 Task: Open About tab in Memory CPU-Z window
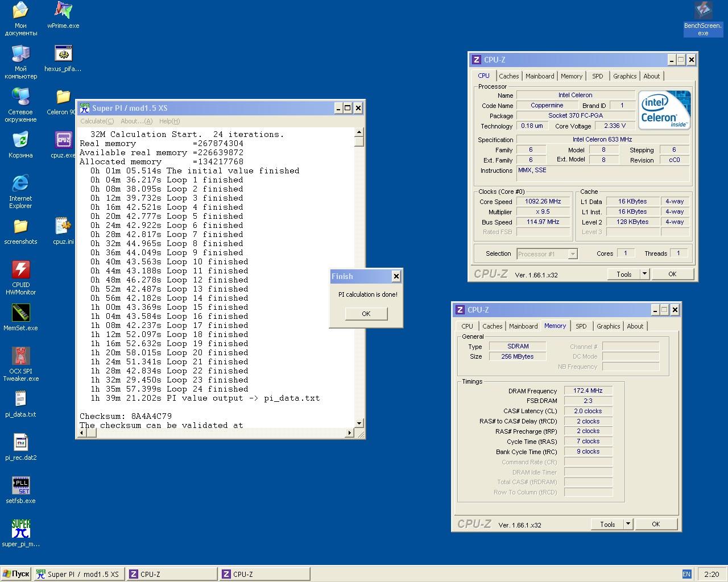tap(635, 326)
